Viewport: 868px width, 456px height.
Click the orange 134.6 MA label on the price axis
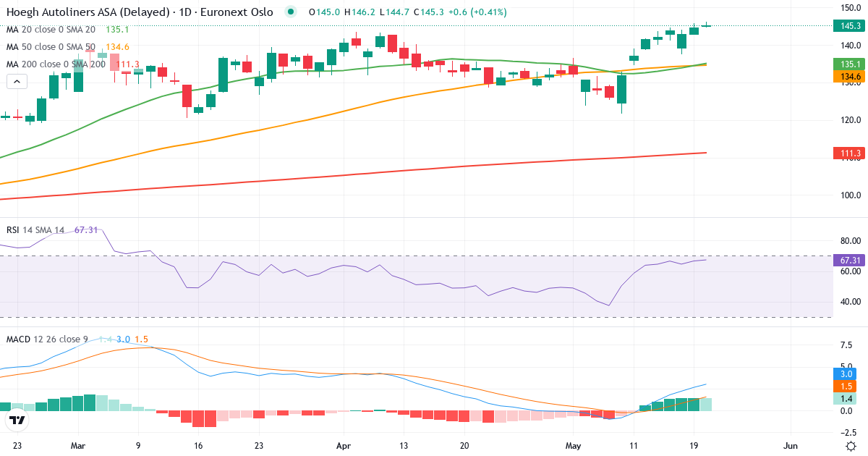point(851,77)
